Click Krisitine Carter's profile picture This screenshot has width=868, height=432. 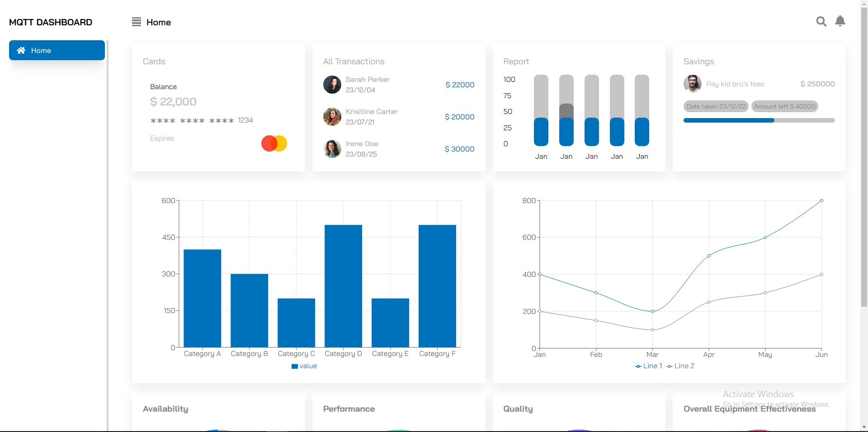[332, 117]
